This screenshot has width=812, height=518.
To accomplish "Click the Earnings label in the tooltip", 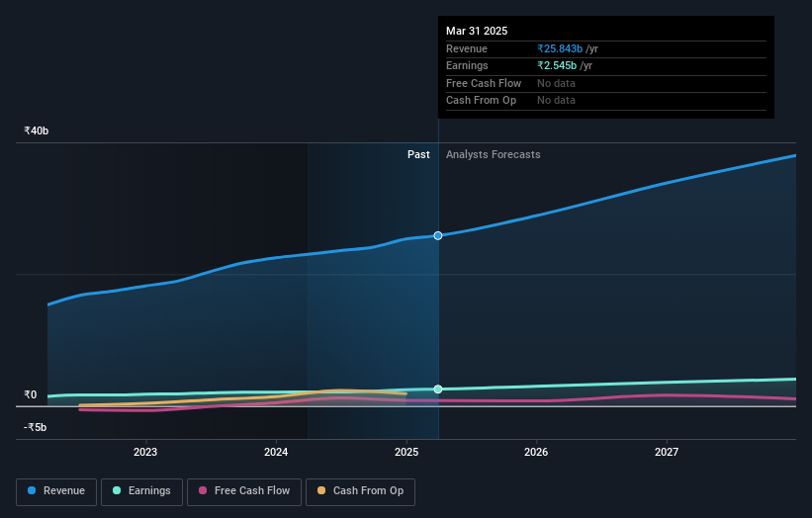I will (x=467, y=65).
